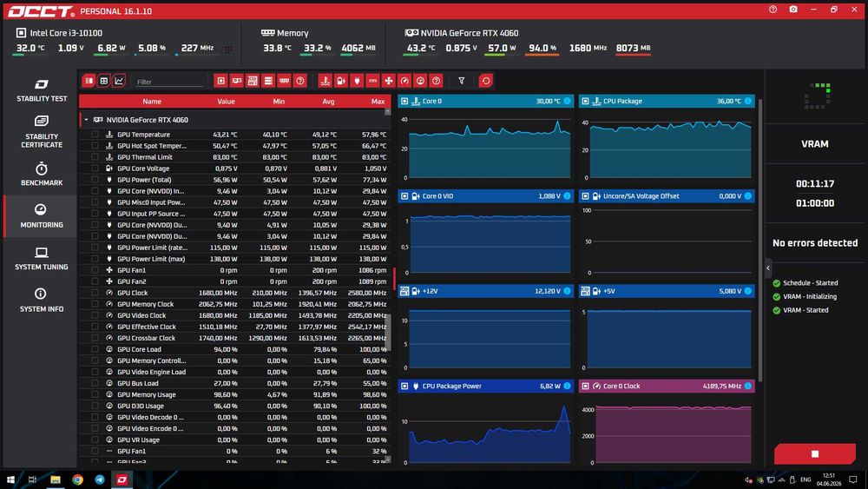Sort the table by the Max column

(x=378, y=102)
